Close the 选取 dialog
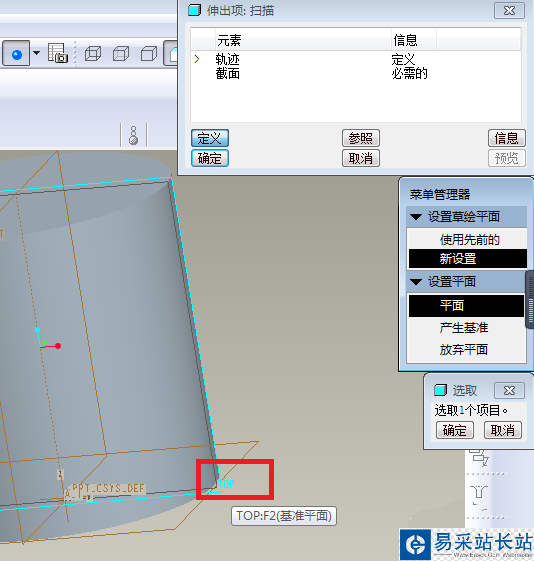Viewport: 534px width, 561px height. (x=509, y=390)
